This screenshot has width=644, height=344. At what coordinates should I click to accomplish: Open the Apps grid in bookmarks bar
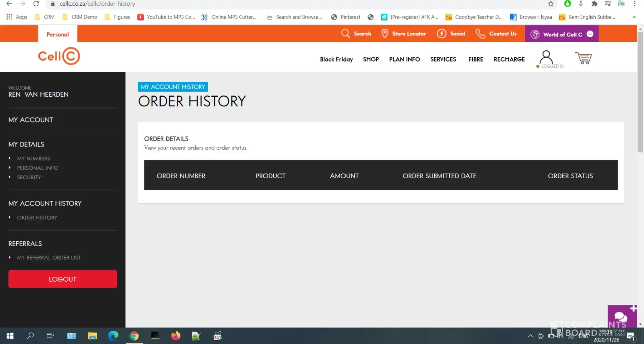coord(17,17)
